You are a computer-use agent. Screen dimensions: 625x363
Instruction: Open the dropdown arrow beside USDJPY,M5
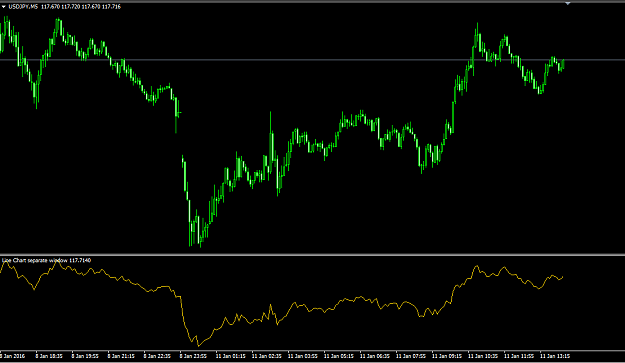click(4, 7)
